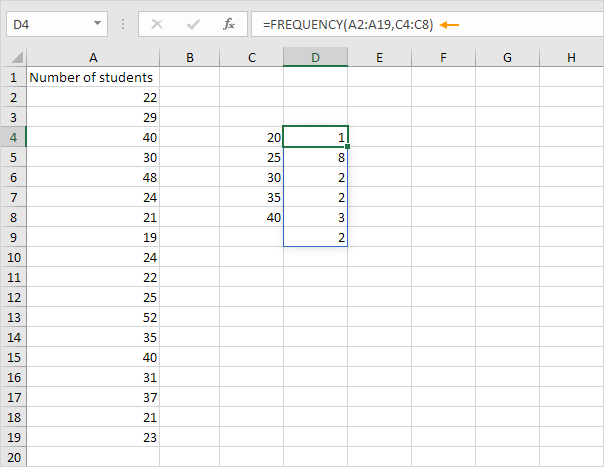Expand the Name Box dropdown arrow
The height and width of the screenshot is (467, 604).
pyautogui.click(x=97, y=23)
